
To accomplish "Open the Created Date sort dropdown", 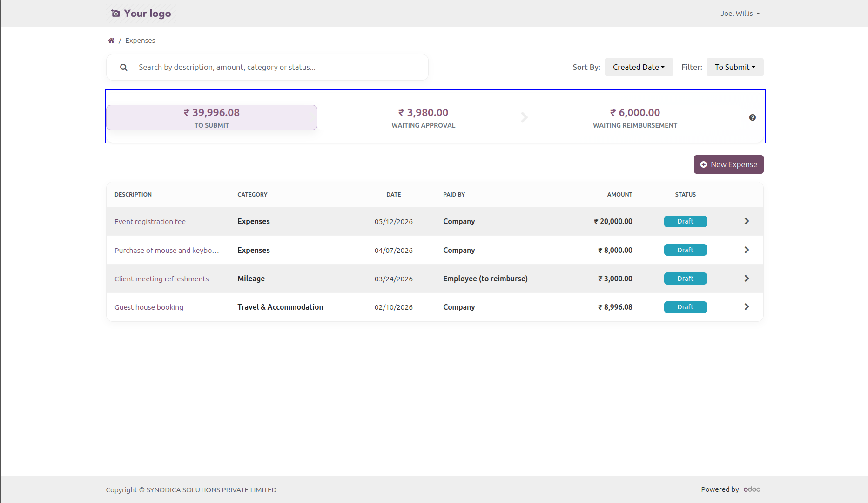I will (639, 67).
